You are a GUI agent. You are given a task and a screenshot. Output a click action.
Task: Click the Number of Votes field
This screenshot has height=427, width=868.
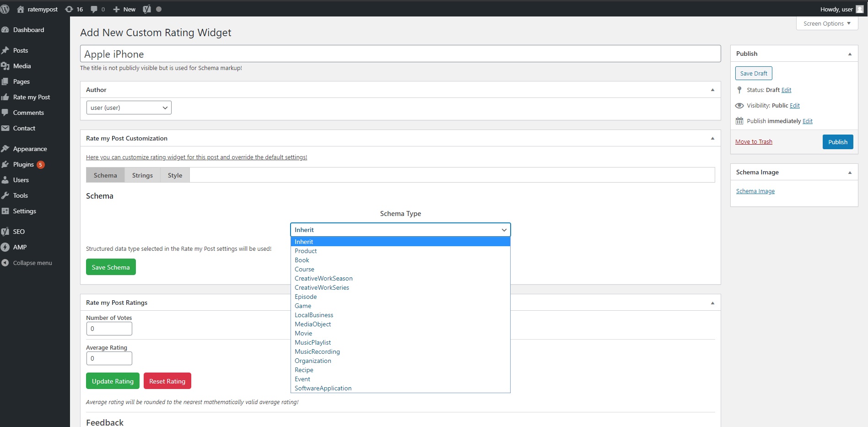pyautogui.click(x=109, y=329)
